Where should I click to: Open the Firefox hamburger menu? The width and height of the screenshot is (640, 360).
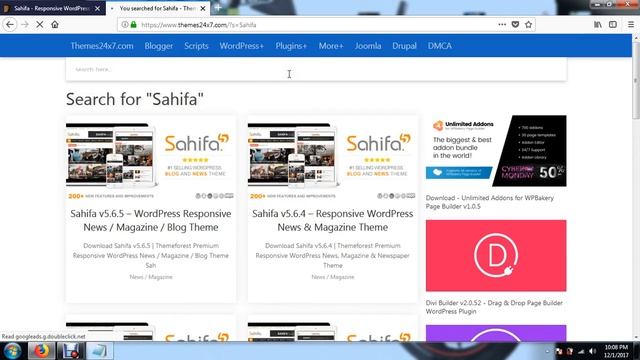pyautogui.click(x=631, y=24)
